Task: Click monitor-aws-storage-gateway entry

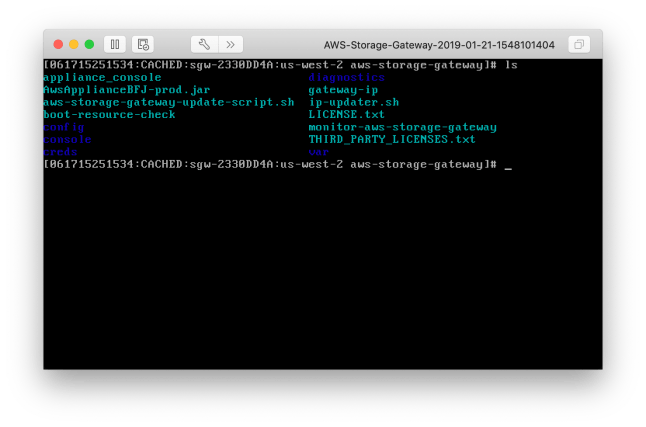Action: pyautogui.click(x=403, y=127)
